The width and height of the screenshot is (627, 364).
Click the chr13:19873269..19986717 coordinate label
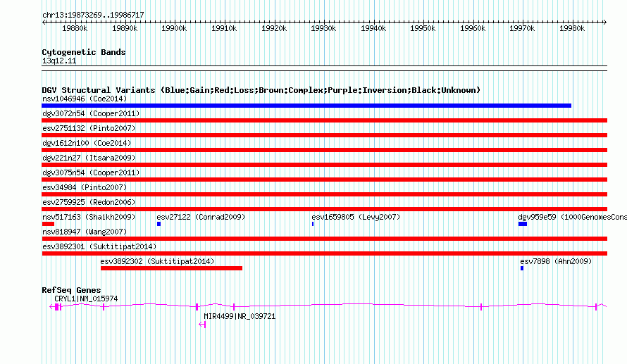(93, 15)
